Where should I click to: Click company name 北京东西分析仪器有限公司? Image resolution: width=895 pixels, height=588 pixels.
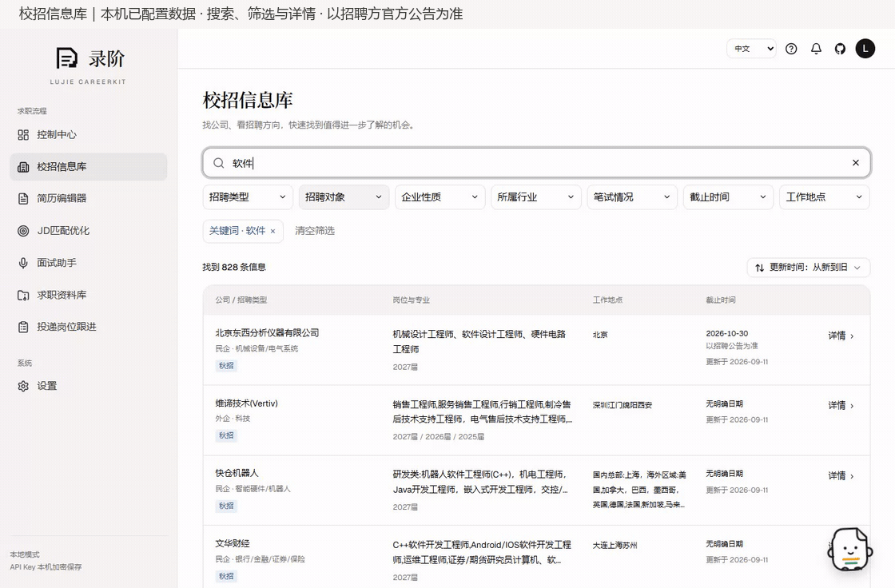(267, 333)
